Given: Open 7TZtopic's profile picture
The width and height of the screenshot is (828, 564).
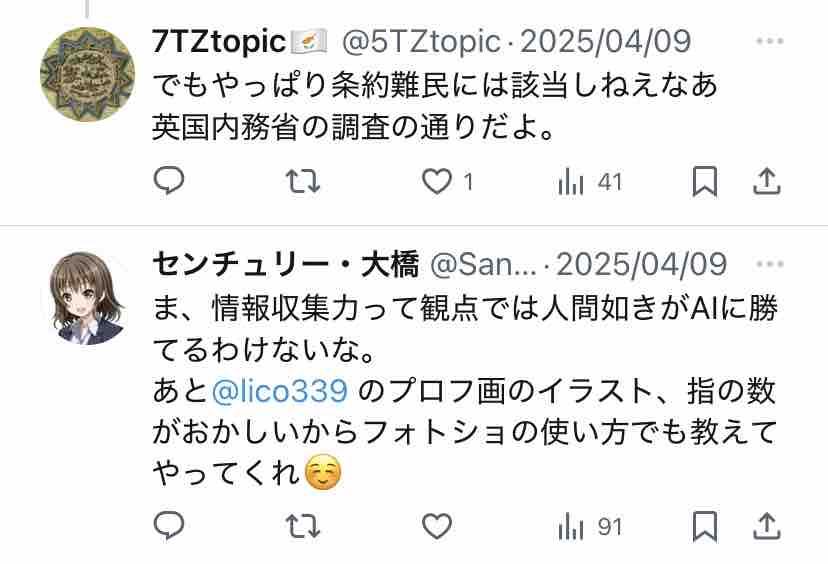Looking at the screenshot, I should coord(87,74).
